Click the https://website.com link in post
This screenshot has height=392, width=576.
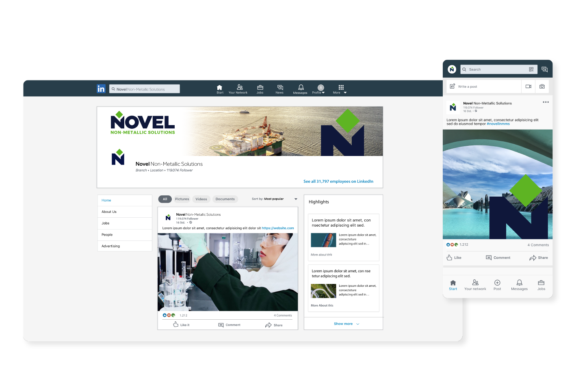278,228
